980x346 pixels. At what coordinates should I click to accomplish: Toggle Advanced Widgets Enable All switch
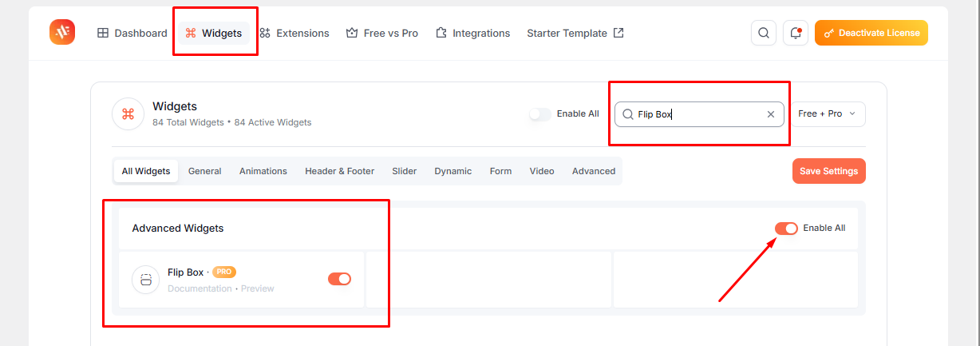[x=786, y=229]
